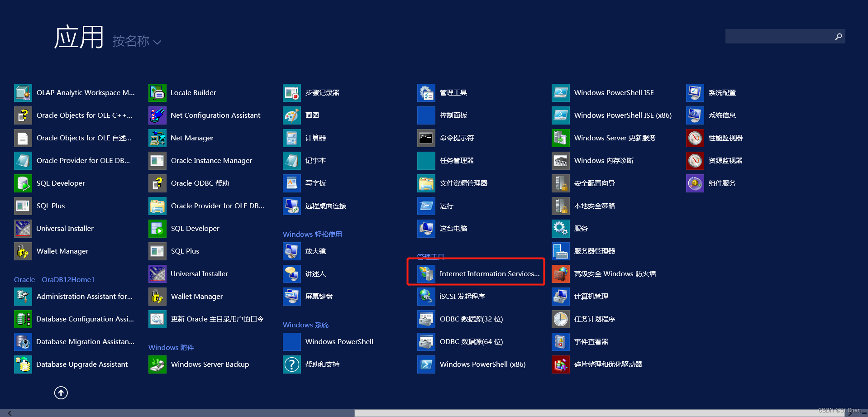
Task: Open Database Configuration Assistant
Action: click(74, 319)
